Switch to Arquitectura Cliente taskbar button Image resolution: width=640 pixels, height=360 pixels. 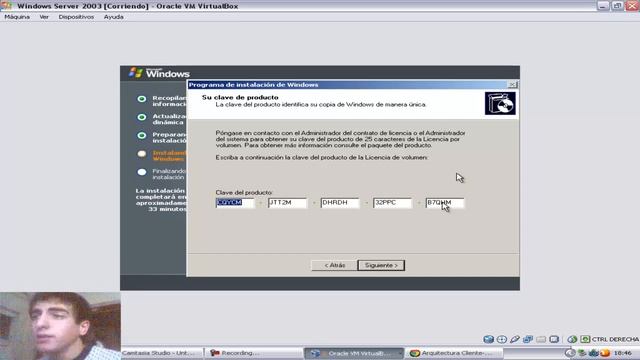click(x=454, y=353)
